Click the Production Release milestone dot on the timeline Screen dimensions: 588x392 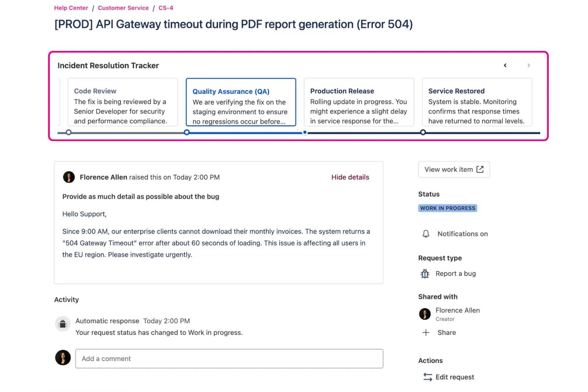(305, 132)
